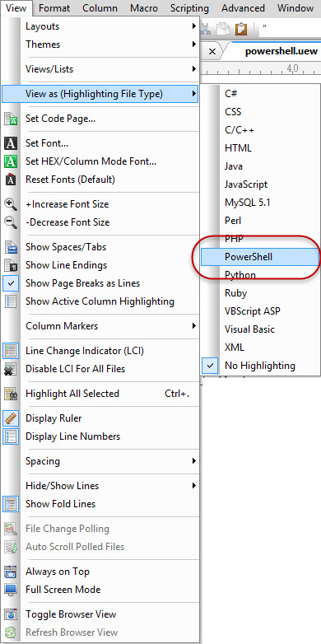Open the Column menu
The image size is (321, 644).
click(x=100, y=7)
